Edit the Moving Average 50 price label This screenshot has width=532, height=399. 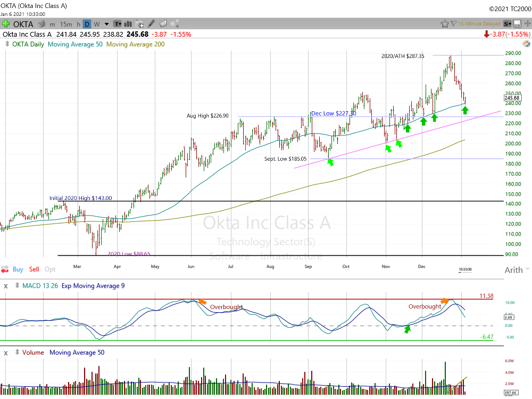75,44
